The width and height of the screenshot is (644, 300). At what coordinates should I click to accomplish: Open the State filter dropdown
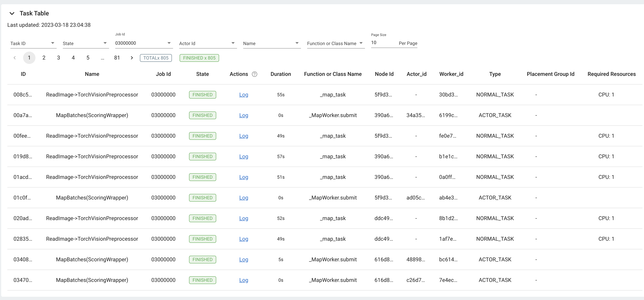(105, 43)
